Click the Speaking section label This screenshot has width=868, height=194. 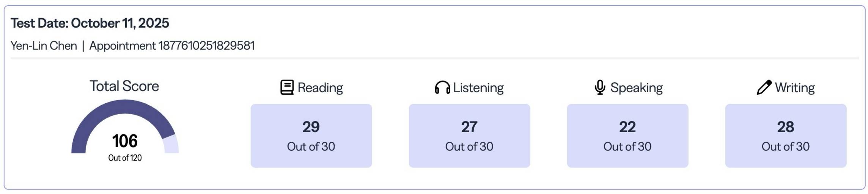636,88
